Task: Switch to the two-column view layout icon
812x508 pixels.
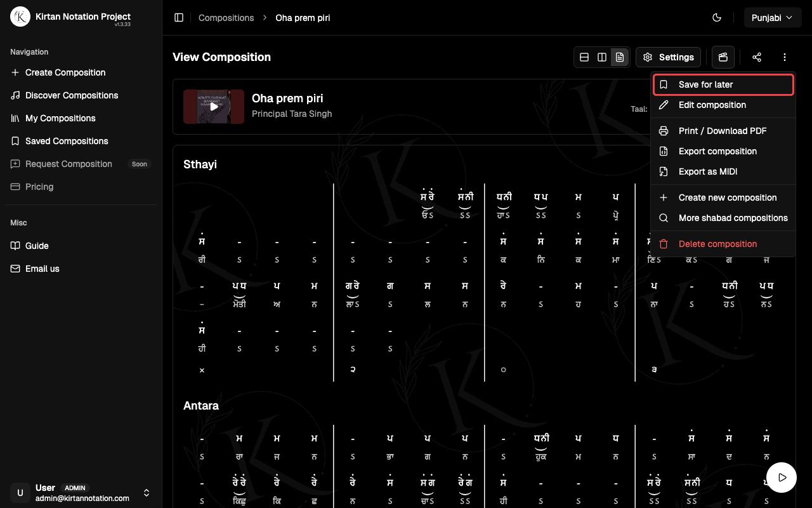Action: point(601,57)
